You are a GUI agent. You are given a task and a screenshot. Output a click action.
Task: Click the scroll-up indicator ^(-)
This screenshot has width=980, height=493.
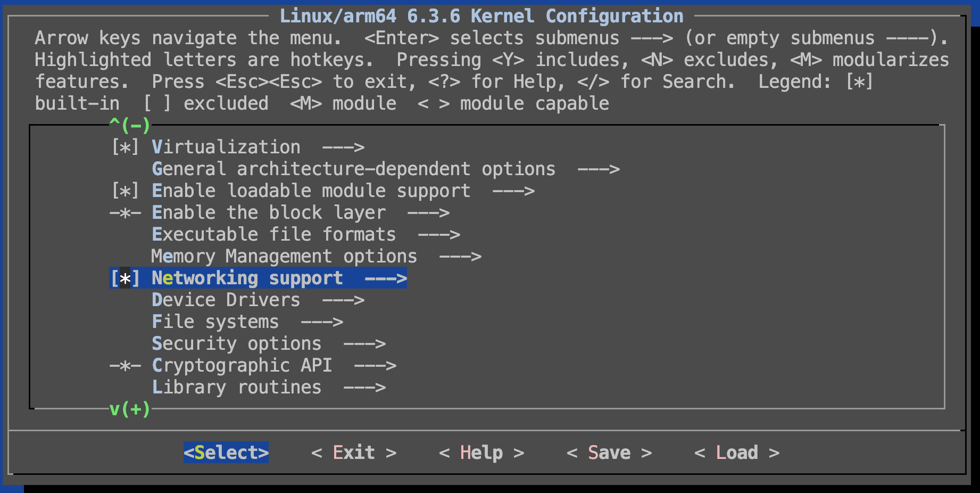[x=130, y=125]
